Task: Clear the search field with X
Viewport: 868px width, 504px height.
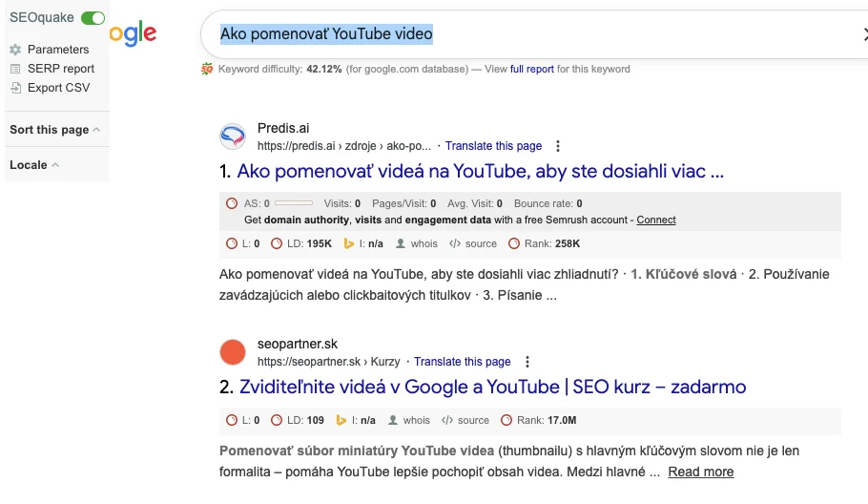Action: click(x=862, y=35)
